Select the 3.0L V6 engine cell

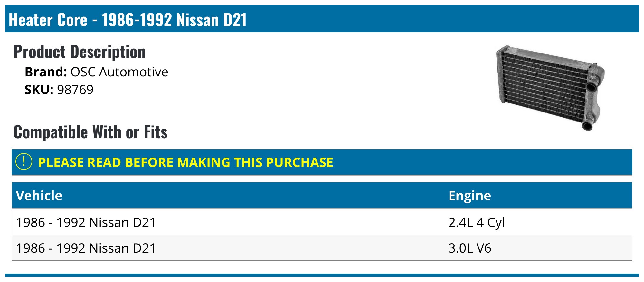(469, 248)
